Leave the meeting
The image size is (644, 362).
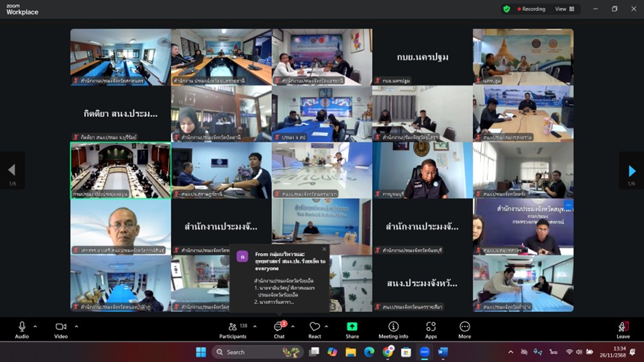pyautogui.click(x=623, y=329)
